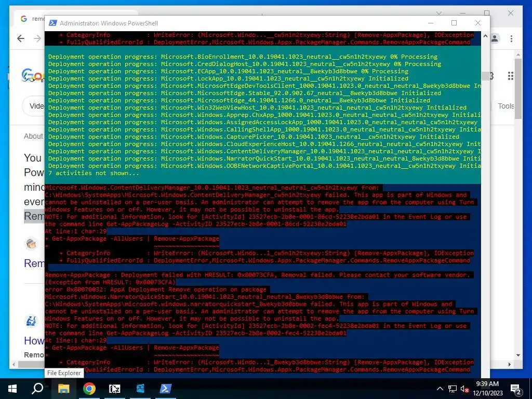Open Chrome's tab search chevron
Viewport: 532px width, 399px height.
(x=438, y=13)
